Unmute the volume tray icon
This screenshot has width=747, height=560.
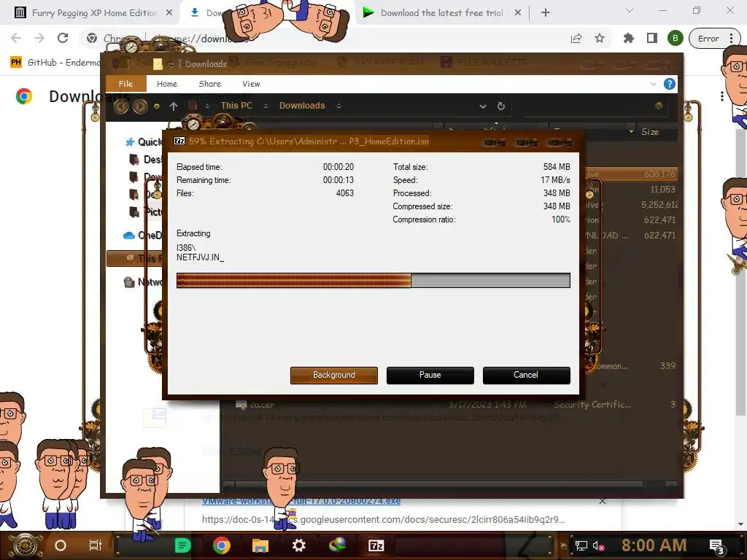598,545
